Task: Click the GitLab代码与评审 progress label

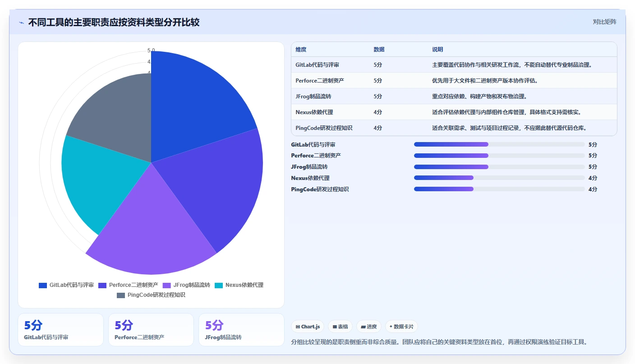Action: click(313, 145)
